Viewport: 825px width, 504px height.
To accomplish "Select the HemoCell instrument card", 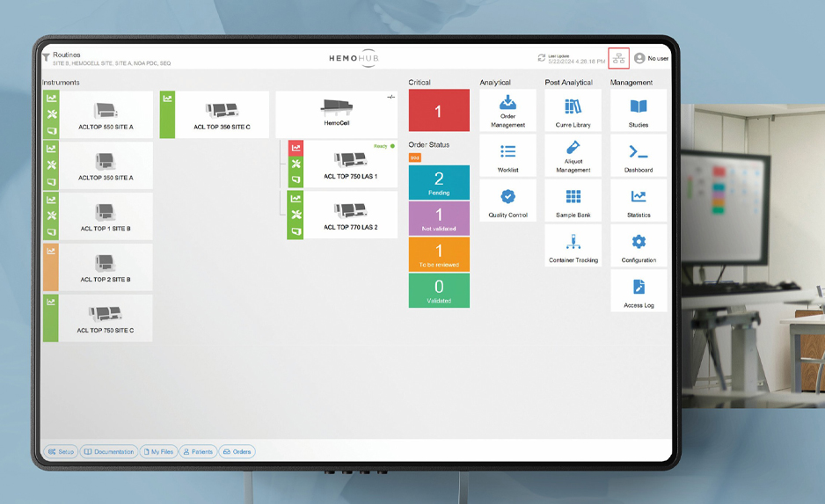I will tap(336, 114).
